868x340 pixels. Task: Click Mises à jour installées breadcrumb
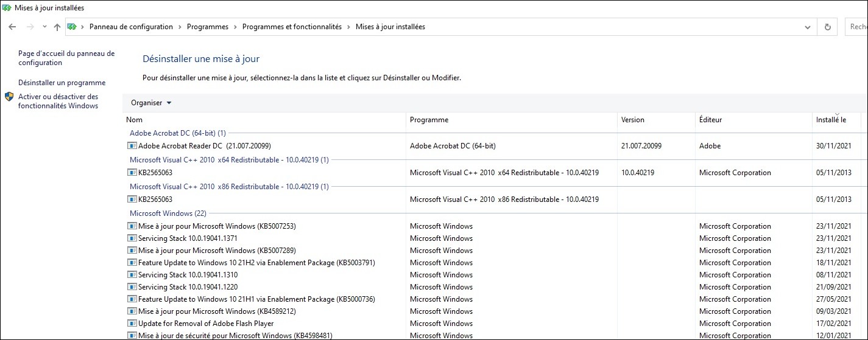[x=390, y=27]
